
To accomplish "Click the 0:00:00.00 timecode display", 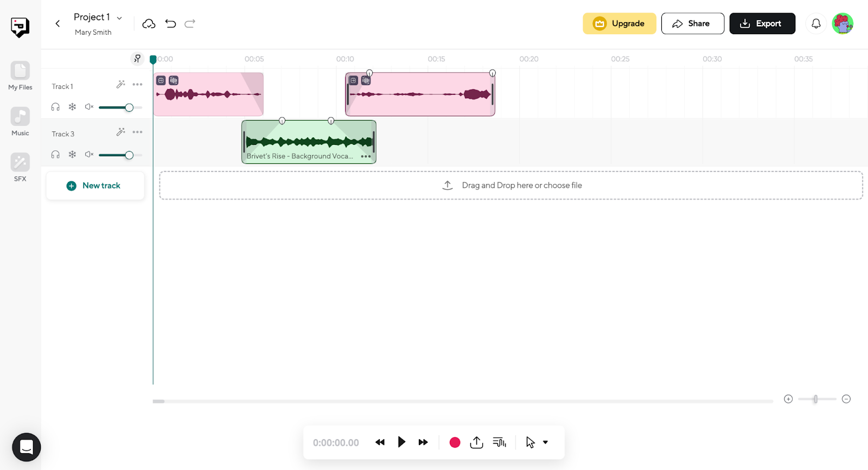I will 336,443.
